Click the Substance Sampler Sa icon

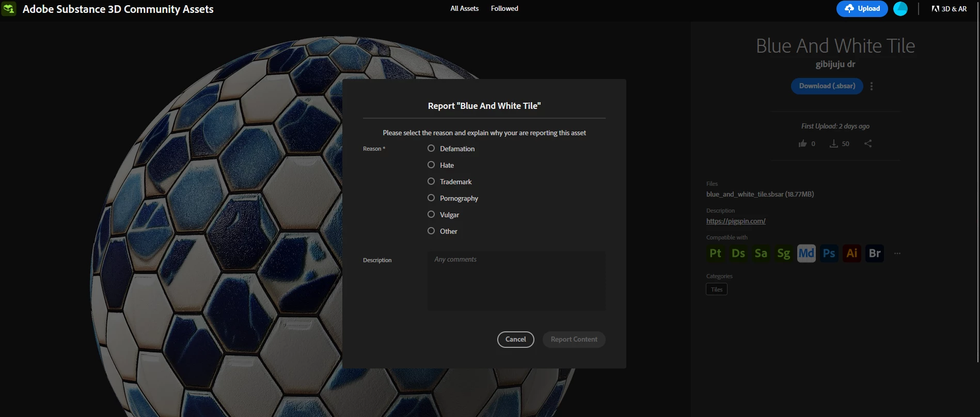pos(761,253)
